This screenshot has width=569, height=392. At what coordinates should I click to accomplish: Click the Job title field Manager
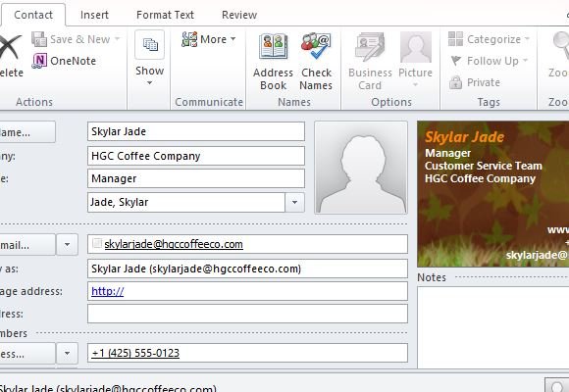click(196, 178)
